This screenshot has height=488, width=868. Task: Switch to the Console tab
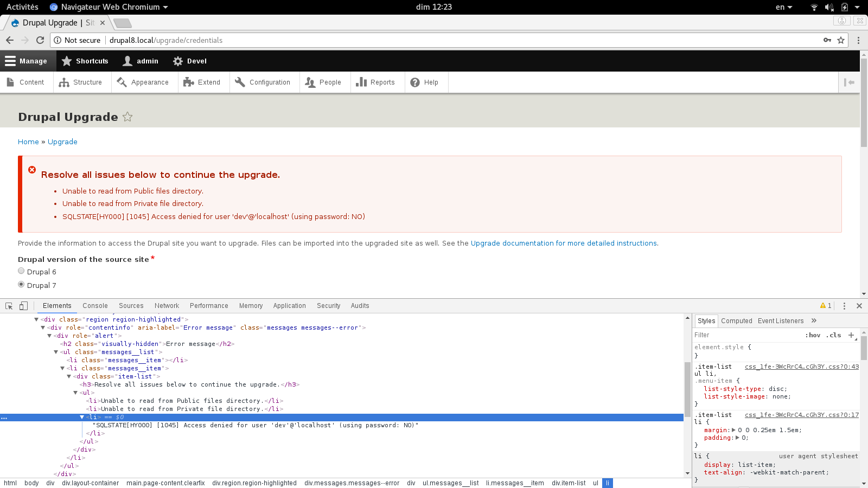click(x=95, y=306)
